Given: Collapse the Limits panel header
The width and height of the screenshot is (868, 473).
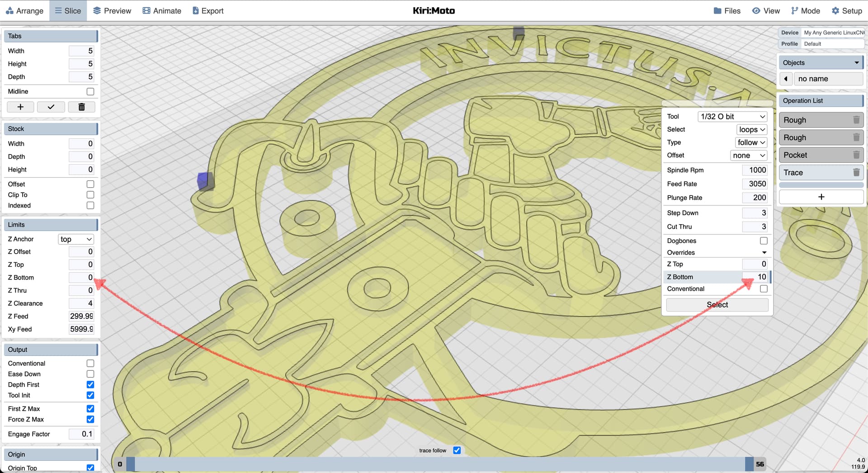Looking at the screenshot, I should point(51,225).
